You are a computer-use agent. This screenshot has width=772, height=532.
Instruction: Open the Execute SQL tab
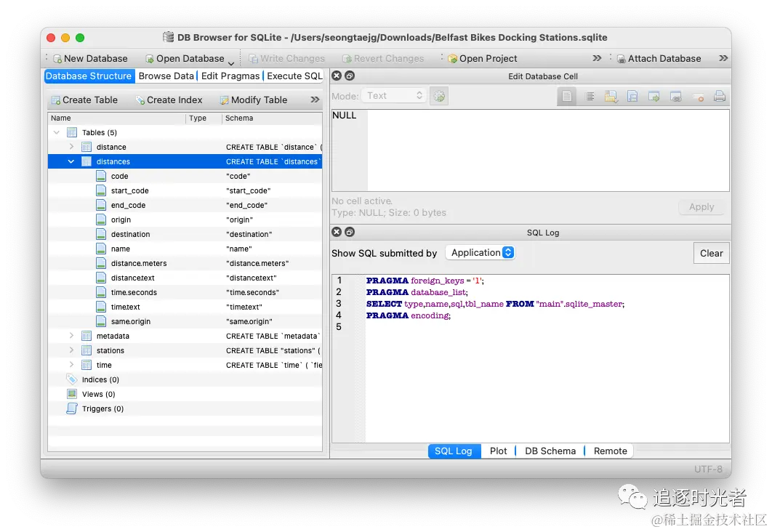[x=294, y=76]
